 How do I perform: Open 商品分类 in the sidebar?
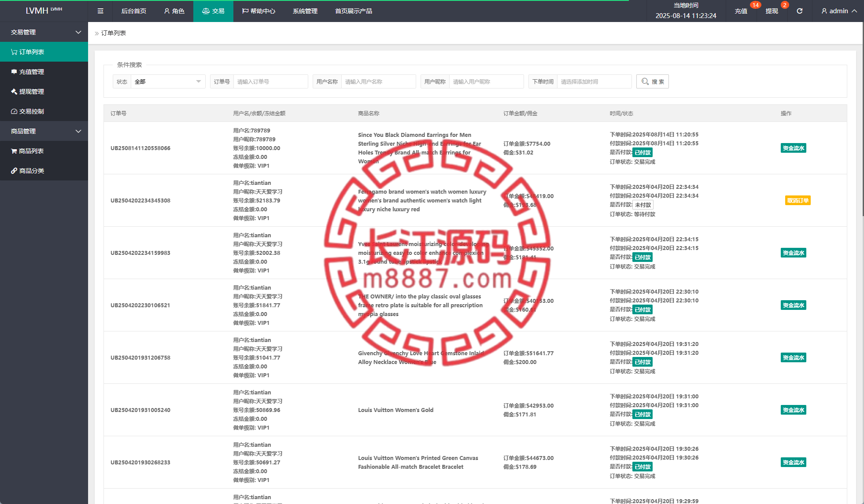[44, 171]
